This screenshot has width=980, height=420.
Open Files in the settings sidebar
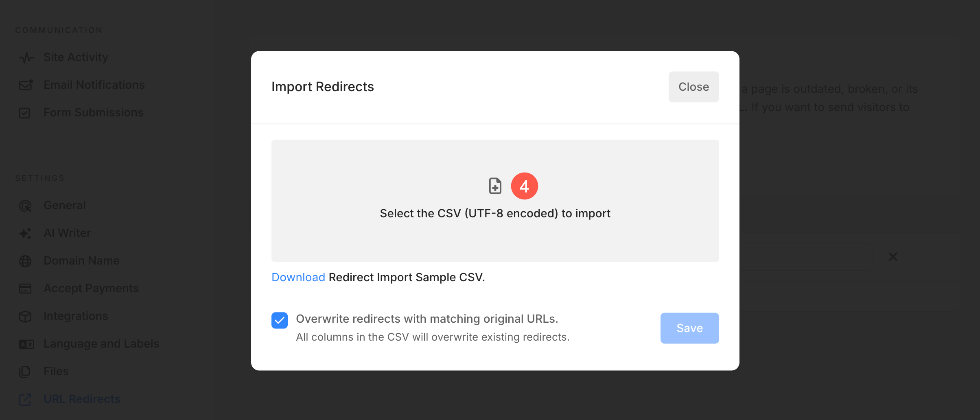56,371
